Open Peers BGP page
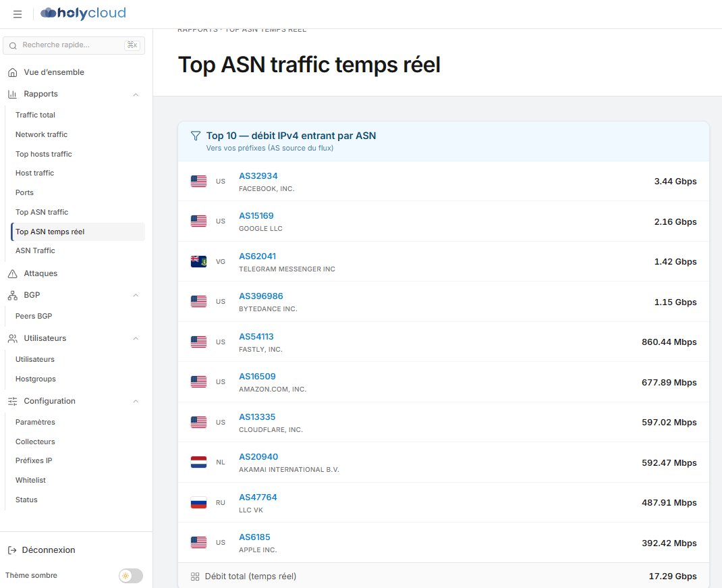 click(34, 316)
